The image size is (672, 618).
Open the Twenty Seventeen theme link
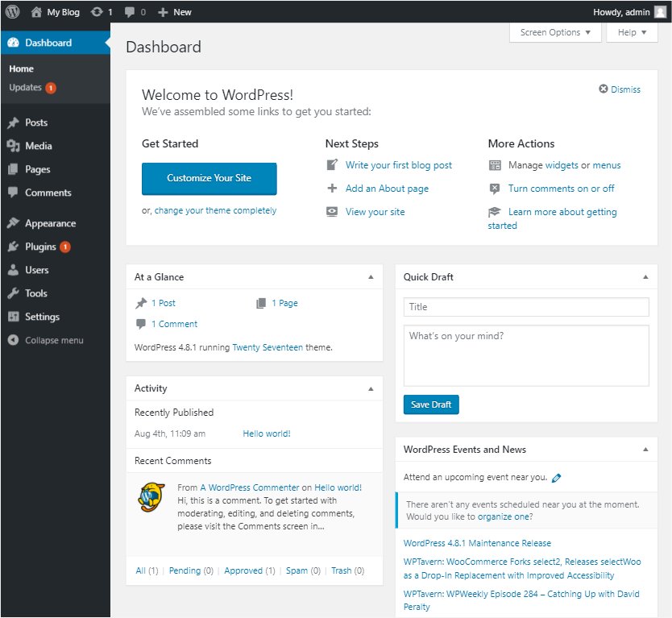click(x=268, y=347)
